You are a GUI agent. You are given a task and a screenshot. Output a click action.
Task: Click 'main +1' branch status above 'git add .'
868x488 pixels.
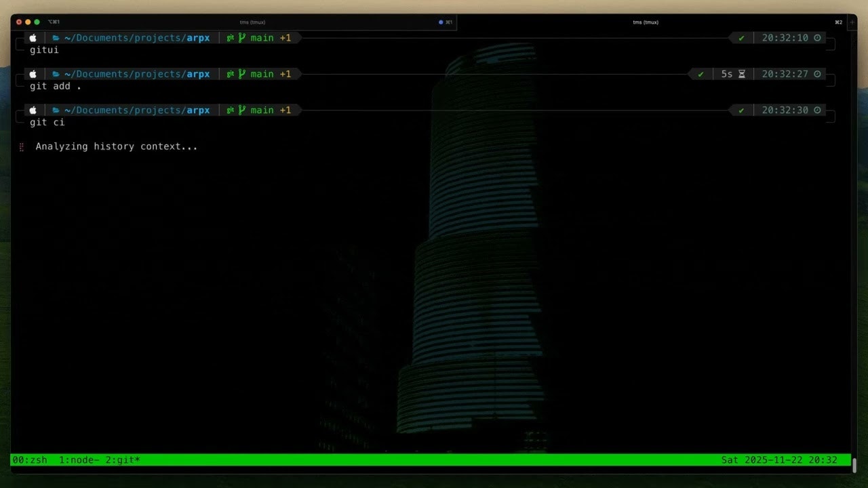(x=271, y=74)
